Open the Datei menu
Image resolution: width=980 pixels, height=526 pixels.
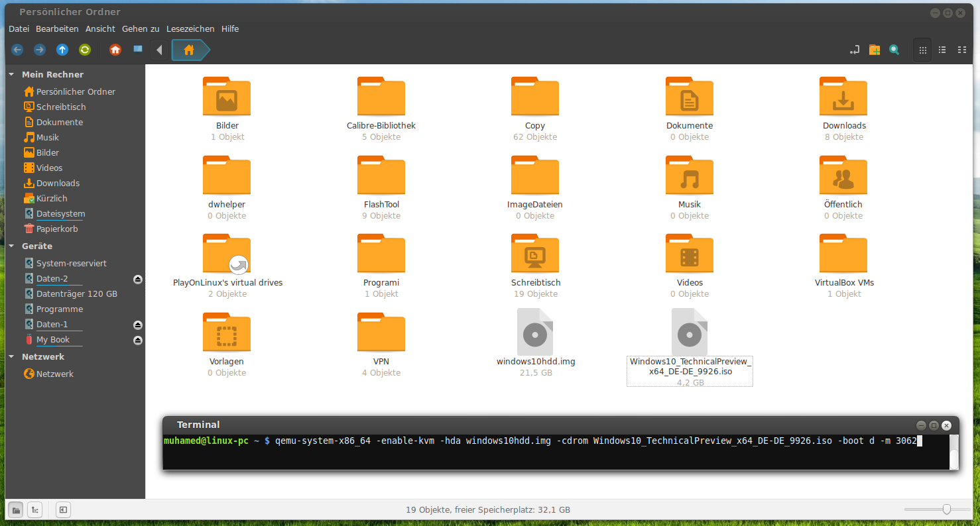tap(19, 29)
